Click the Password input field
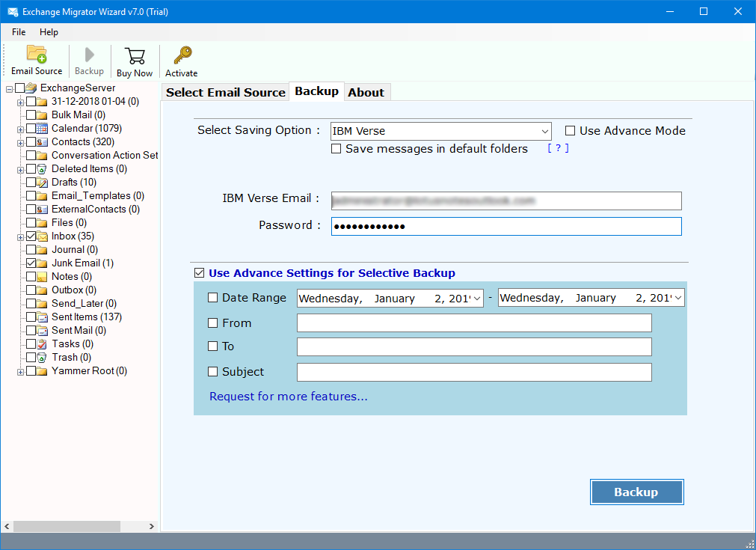The height and width of the screenshot is (550, 756). coord(506,226)
